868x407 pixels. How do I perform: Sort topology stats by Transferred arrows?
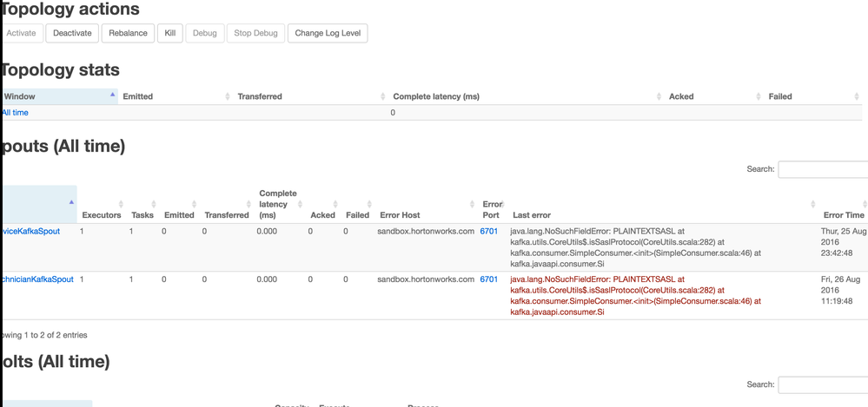coord(383,96)
